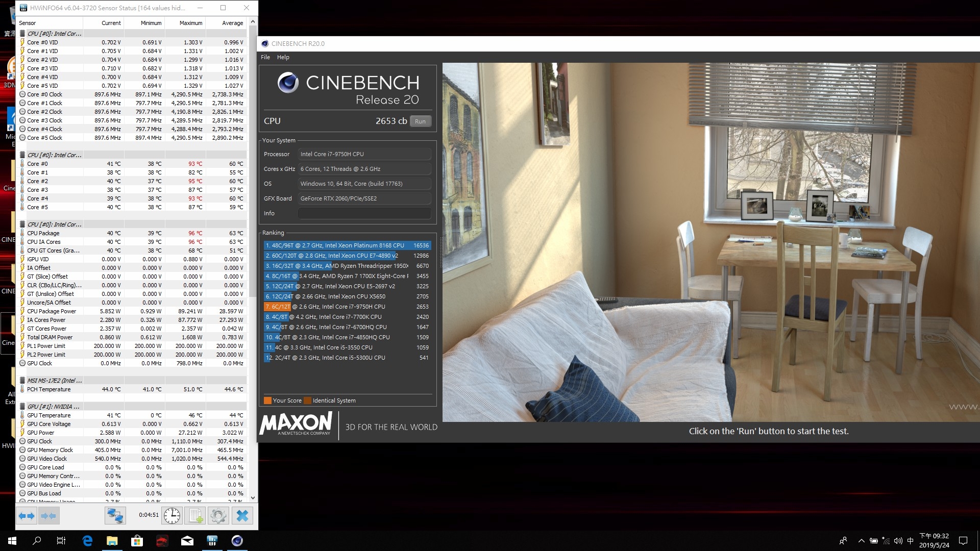Image resolution: width=980 pixels, height=551 pixels.
Task: Click the HWiNFO Current column header
Action: pos(103,23)
